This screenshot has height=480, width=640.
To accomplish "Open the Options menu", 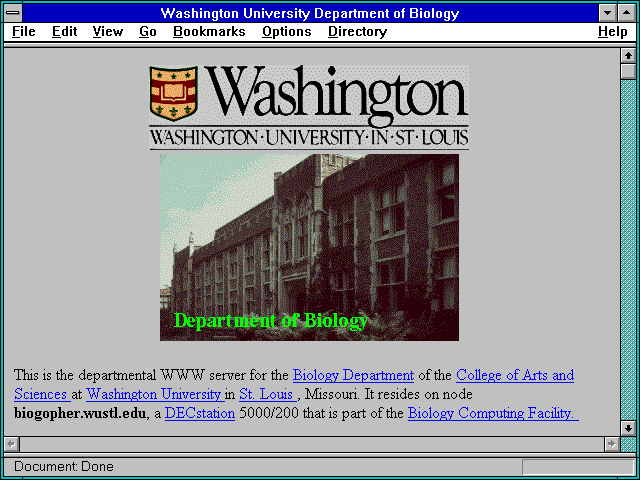I will pos(287,31).
